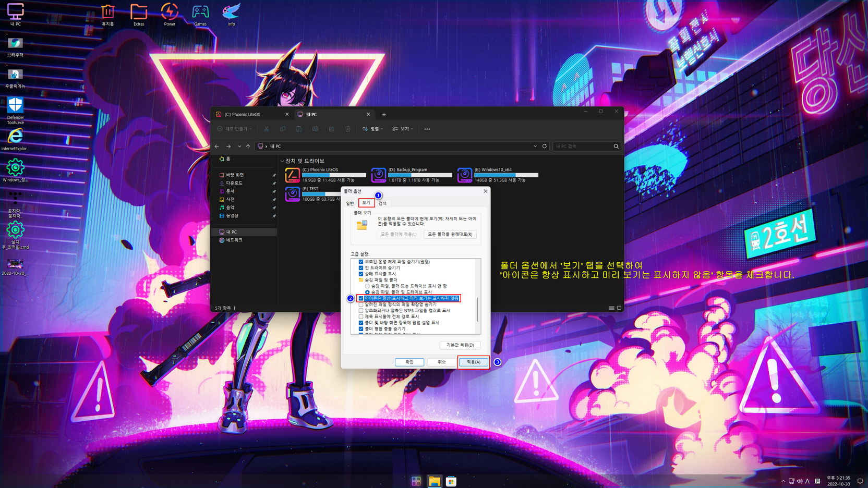Toggle 빈 드라이브 숨기기 checkbox
The width and height of the screenshot is (868, 488).
[x=361, y=267]
